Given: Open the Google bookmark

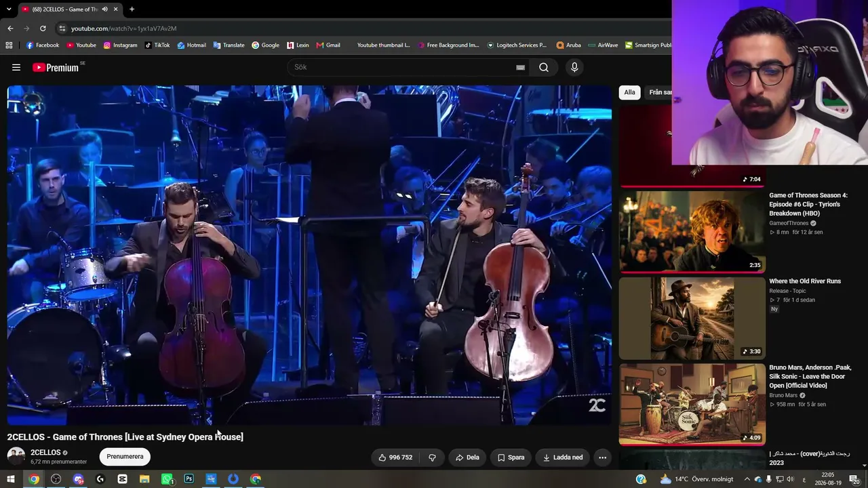Looking at the screenshot, I should pos(265,45).
